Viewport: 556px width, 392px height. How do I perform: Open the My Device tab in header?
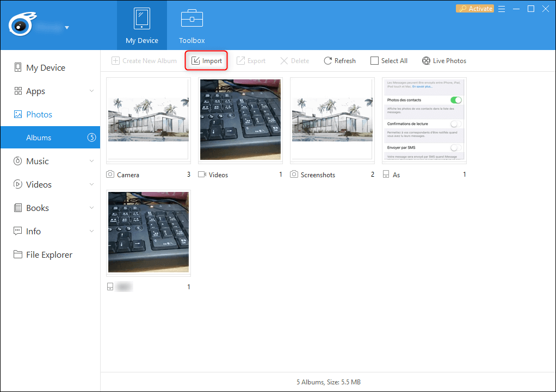pos(142,26)
